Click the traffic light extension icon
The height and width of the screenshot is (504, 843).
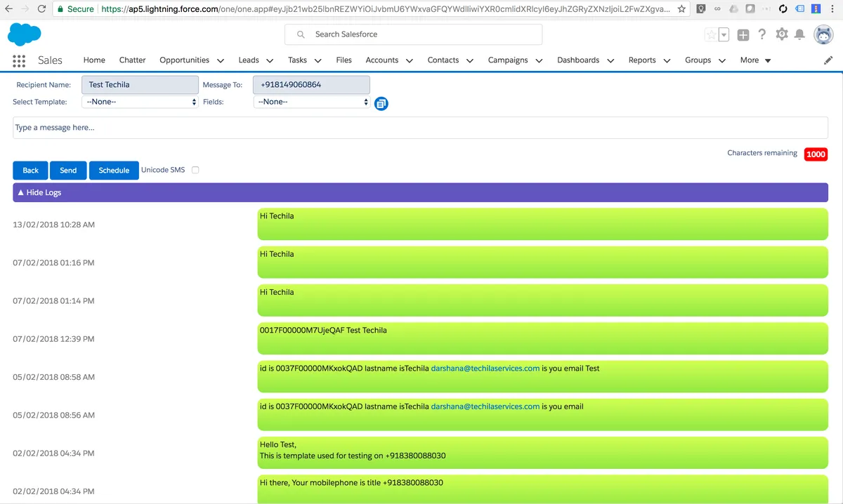tap(817, 9)
